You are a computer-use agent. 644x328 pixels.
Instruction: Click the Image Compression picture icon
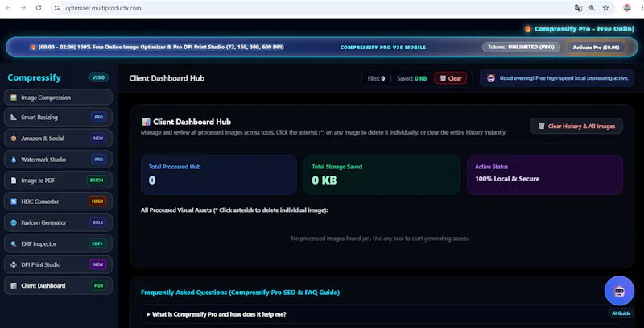[x=14, y=98]
